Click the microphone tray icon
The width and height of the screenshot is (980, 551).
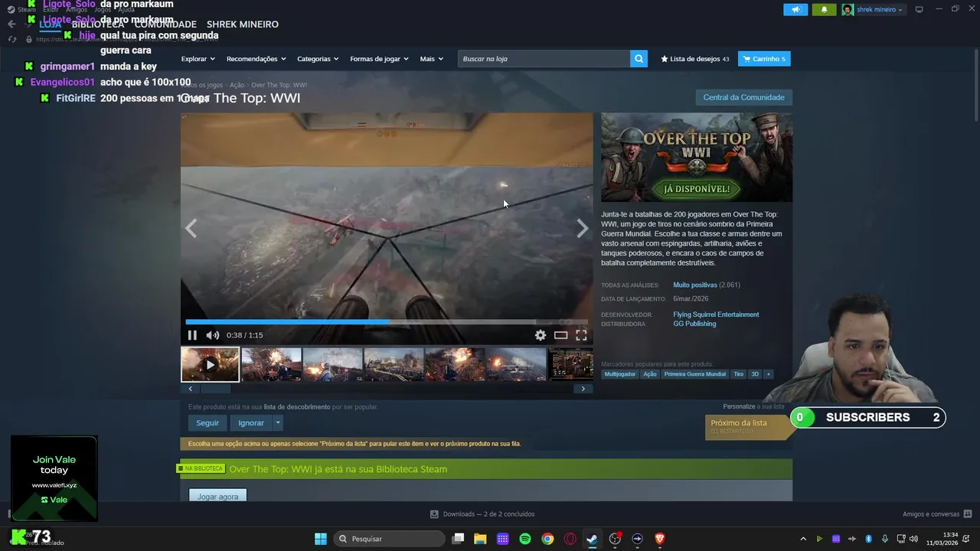tap(885, 539)
